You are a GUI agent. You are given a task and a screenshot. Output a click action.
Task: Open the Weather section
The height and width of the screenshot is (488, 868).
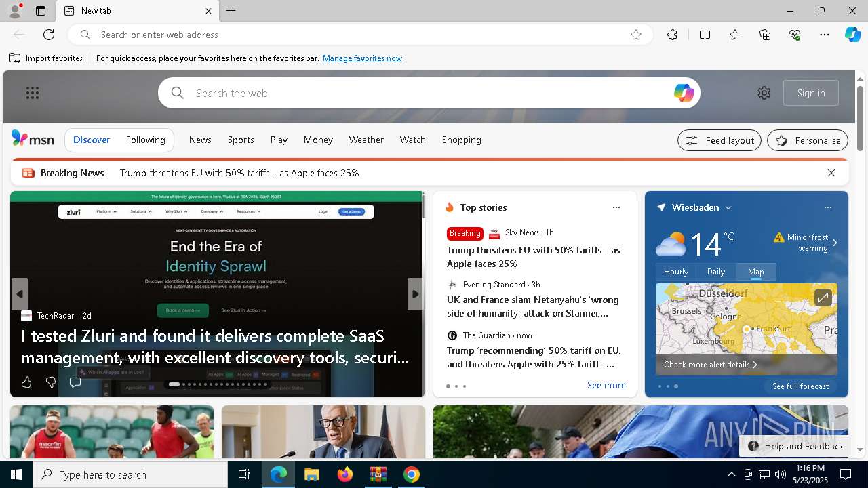pyautogui.click(x=366, y=140)
